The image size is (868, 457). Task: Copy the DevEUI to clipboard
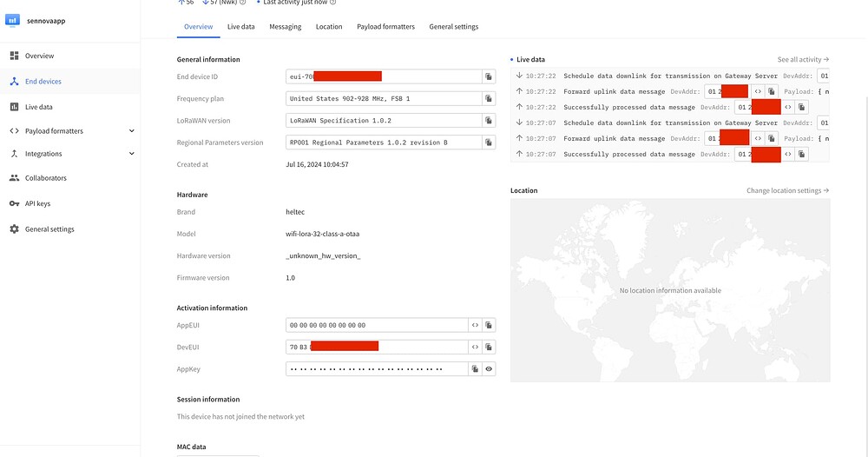point(489,347)
